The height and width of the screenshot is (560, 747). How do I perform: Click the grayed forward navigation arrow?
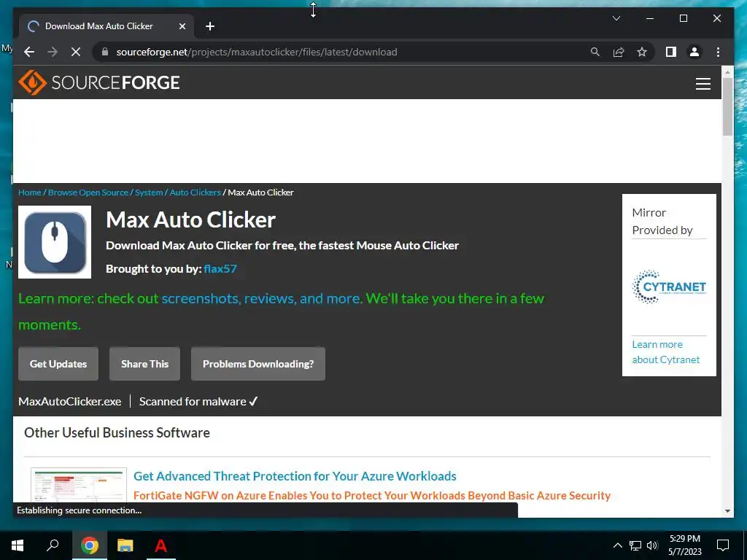tap(53, 52)
